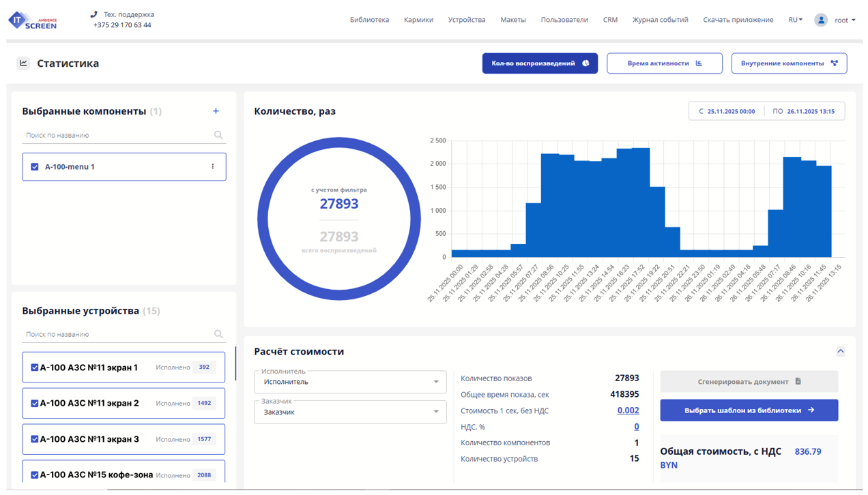The image size is (868, 495).
Task: Toggle checkbox for A-100 АЗС №11 экран 3
Action: tap(35, 439)
